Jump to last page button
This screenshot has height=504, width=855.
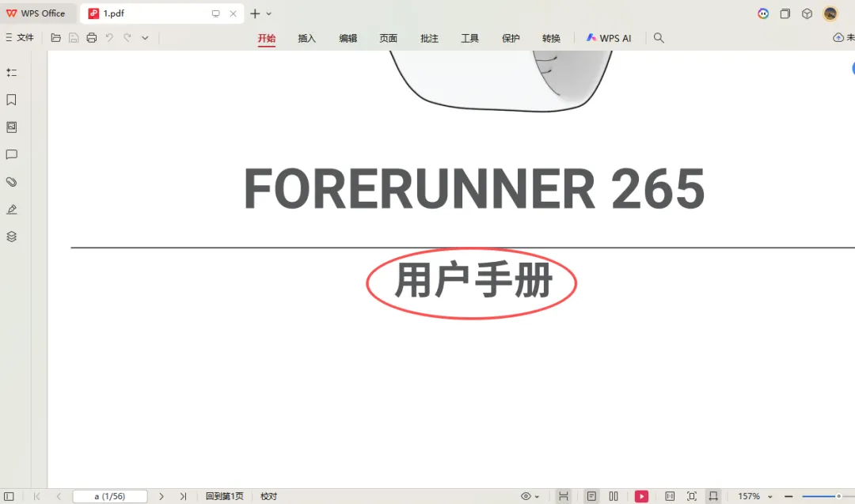pyautogui.click(x=183, y=496)
